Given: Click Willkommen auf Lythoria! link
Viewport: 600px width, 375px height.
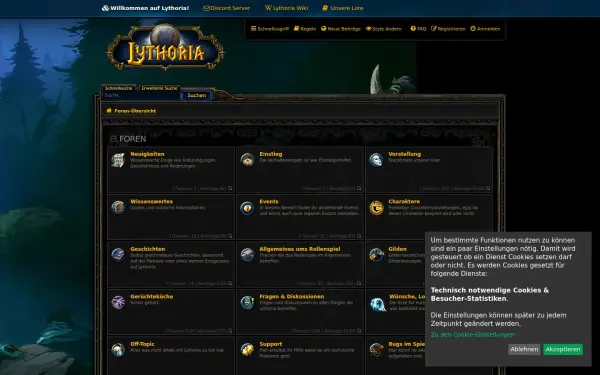Looking at the screenshot, I should pos(145,8).
